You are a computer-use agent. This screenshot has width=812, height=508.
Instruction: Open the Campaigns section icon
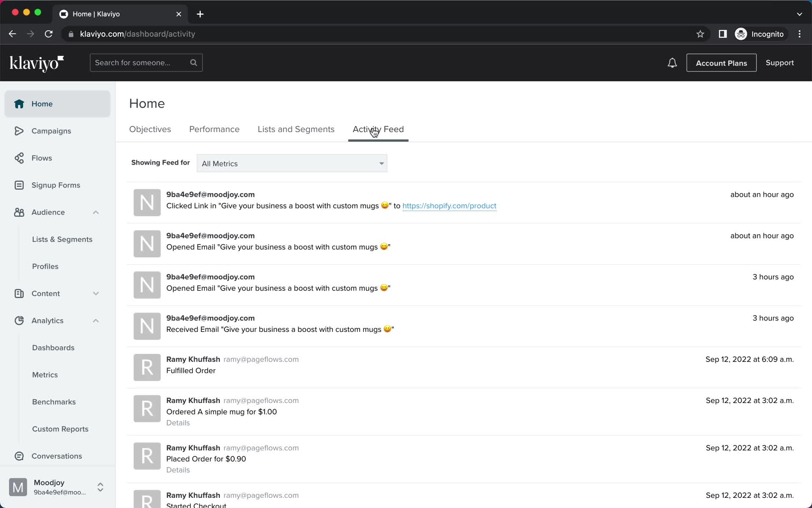click(19, 130)
